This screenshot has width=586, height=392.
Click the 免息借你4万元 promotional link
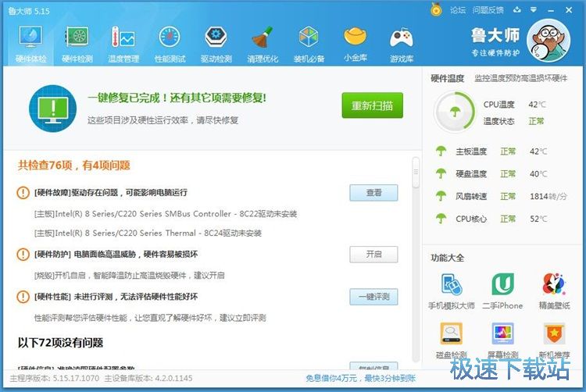point(361,378)
